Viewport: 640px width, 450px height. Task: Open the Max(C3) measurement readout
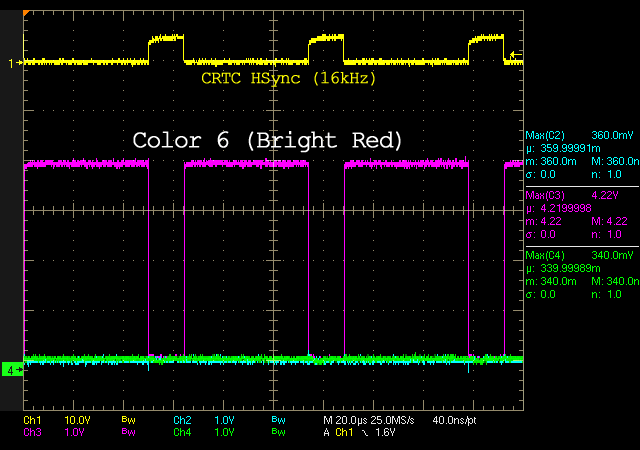click(x=580, y=194)
